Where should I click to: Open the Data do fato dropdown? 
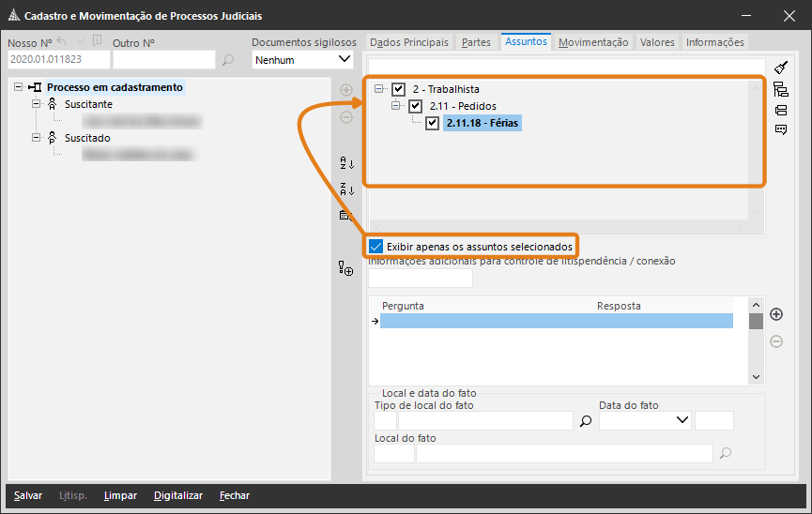click(682, 421)
